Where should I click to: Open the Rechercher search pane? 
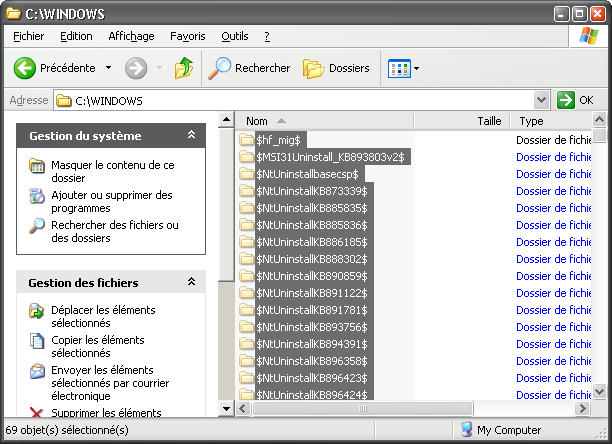pos(249,68)
